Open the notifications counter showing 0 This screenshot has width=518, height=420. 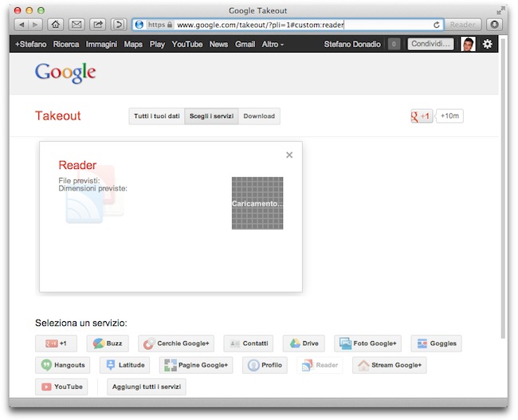394,45
